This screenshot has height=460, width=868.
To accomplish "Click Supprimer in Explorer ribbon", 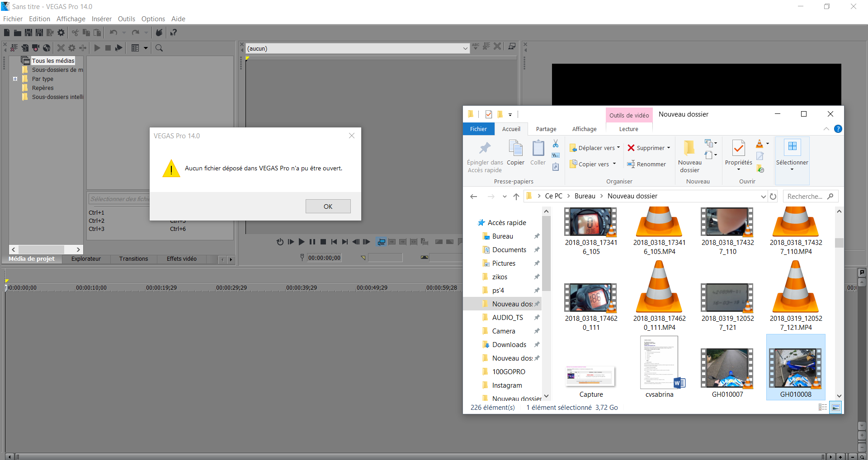I will [x=649, y=148].
